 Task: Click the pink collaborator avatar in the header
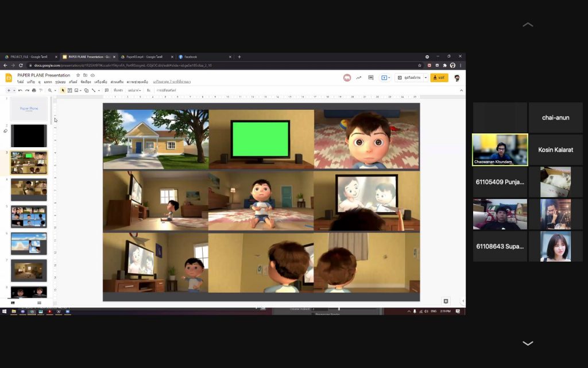click(347, 78)
